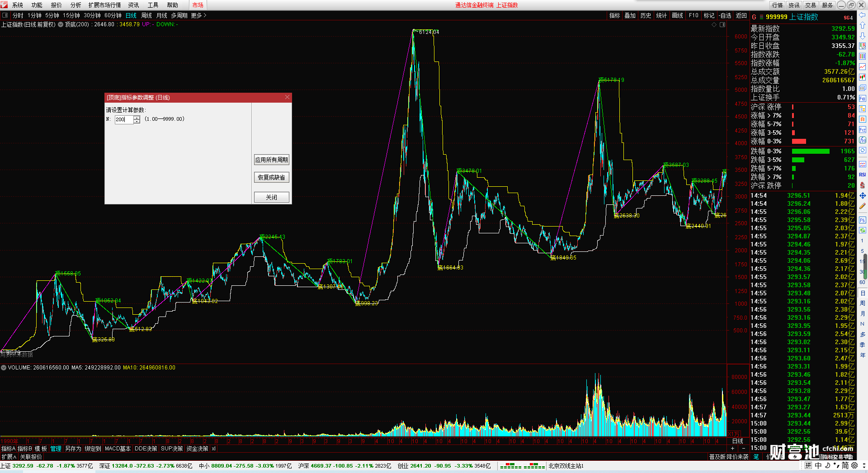Open the candlestick chart icon in right sidebar
This screenshot has width=868, height=473.
pyautogui.click(x=863, y=77)
